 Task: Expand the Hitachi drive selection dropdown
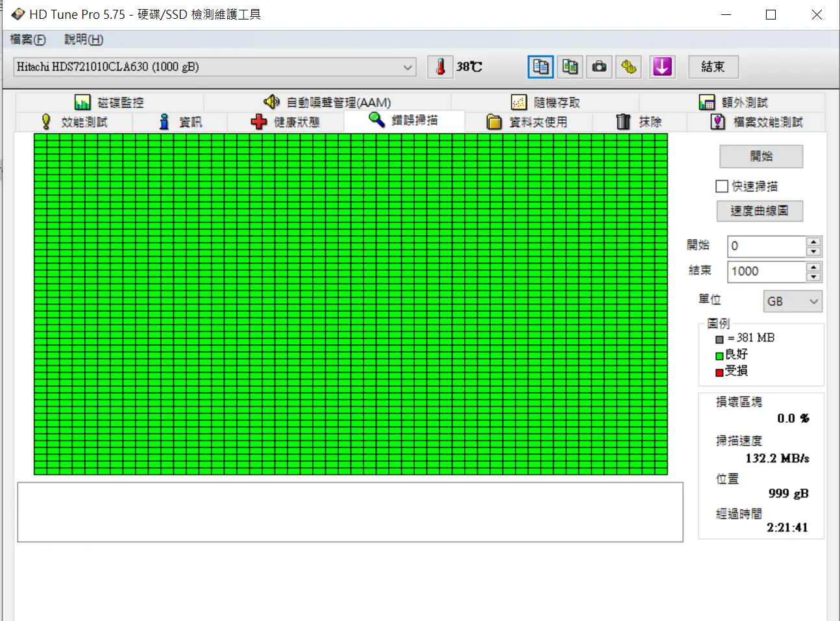(x=408, y=67)
